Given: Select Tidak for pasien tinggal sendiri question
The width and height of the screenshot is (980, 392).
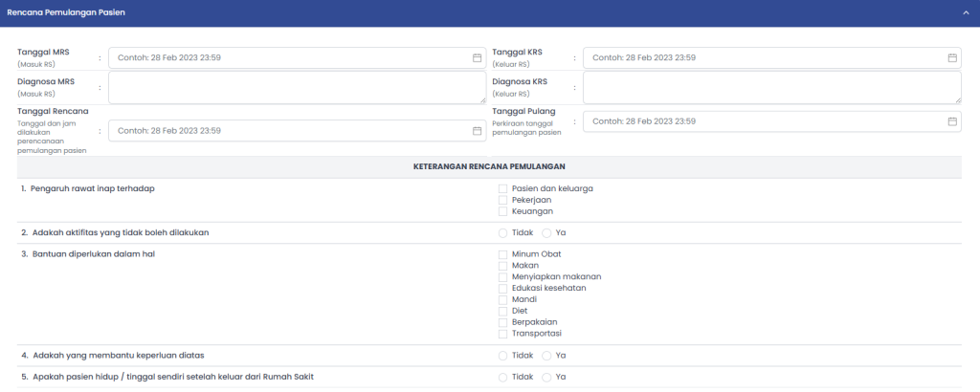Looking at the screenshot, I should click(502, 377).
